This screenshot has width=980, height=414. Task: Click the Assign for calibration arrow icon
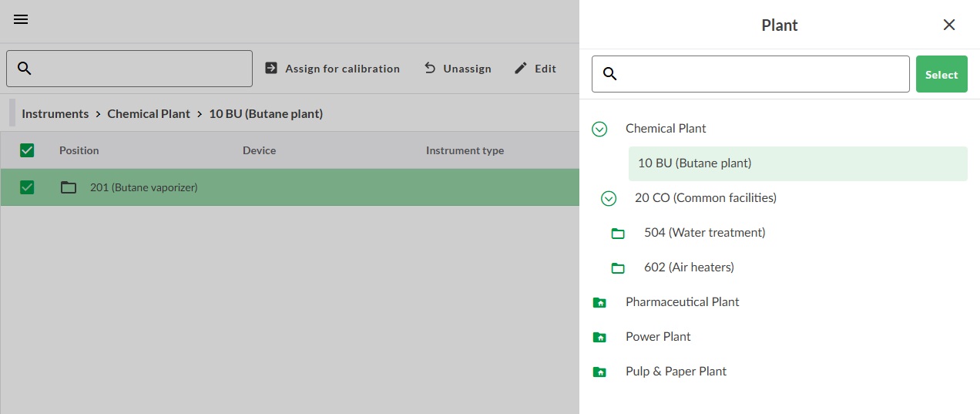pos(271,68)
